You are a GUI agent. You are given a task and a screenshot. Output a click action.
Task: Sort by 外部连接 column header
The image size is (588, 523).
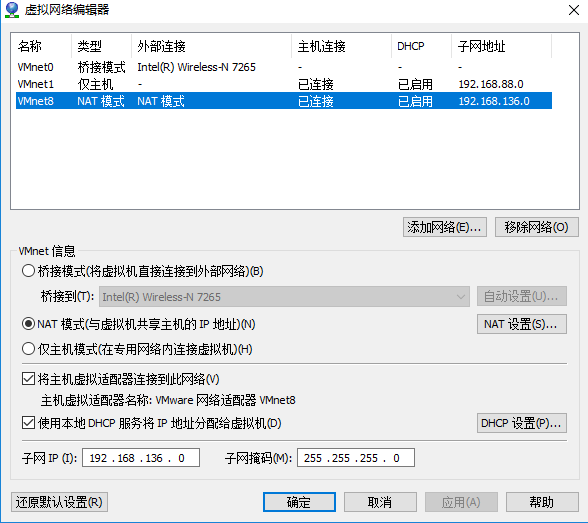click(x=211, y=46)
